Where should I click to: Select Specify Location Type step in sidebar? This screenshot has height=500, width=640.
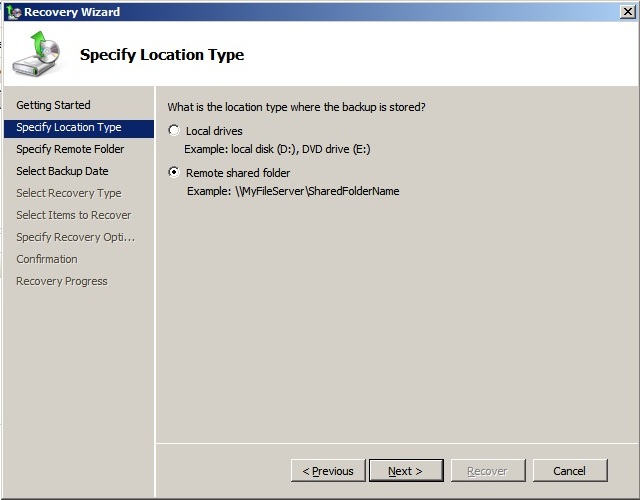(79, 127)
